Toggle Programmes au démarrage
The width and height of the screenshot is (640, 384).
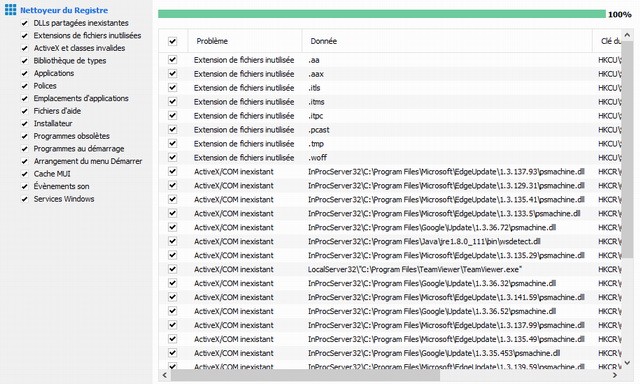pos(24,149)
